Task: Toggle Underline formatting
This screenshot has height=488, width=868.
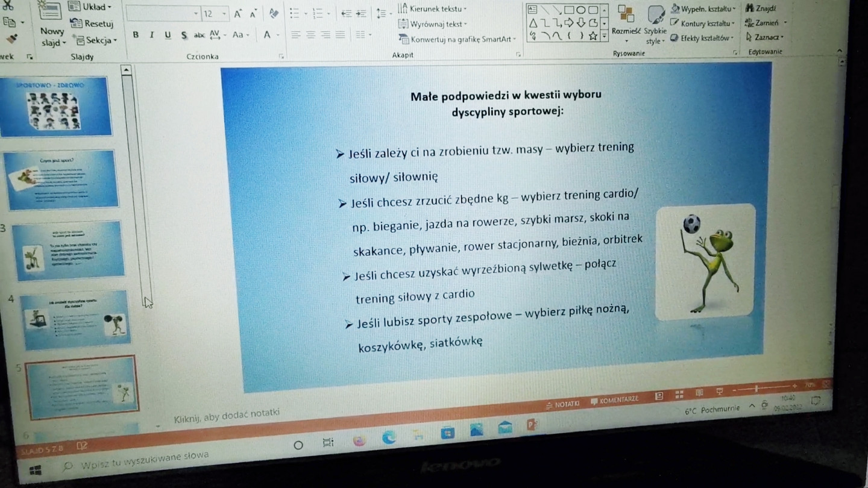Action: tap(168, 35)
